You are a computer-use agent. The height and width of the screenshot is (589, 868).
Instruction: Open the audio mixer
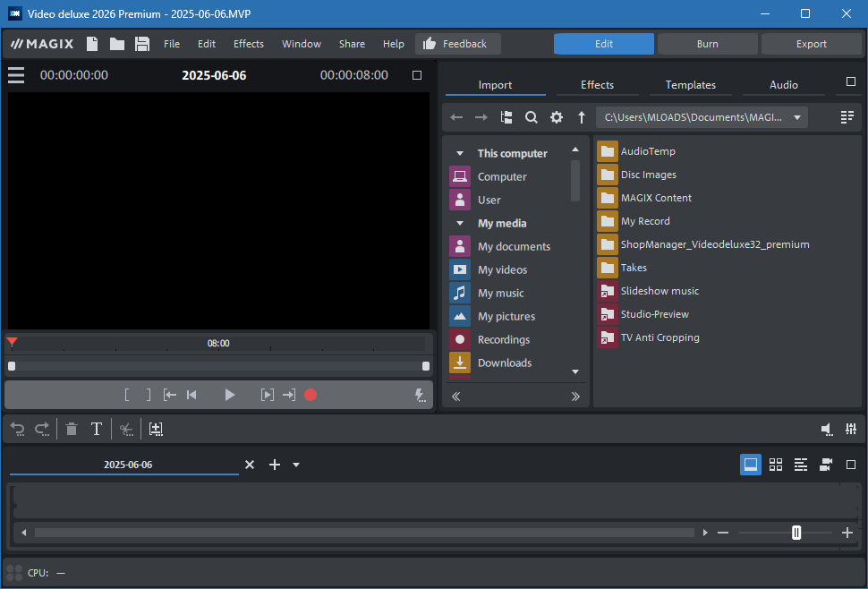(x=851, y=429)
